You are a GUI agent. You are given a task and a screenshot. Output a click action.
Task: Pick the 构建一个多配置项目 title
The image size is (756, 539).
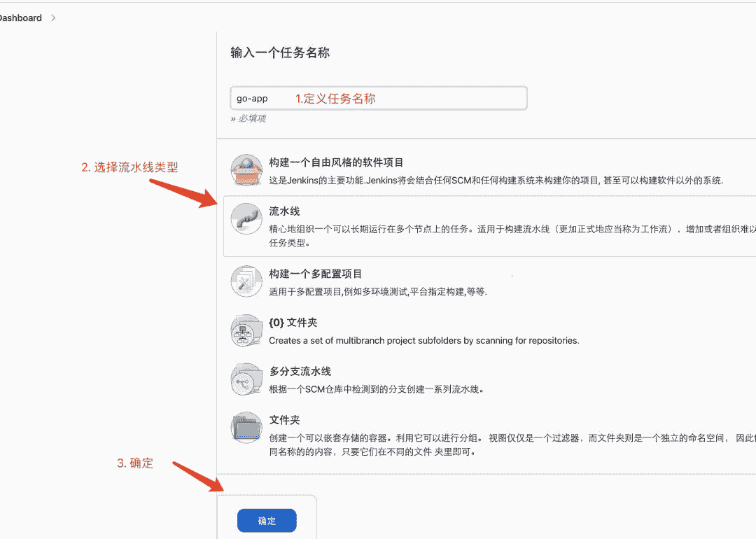(x=315, y=274)
